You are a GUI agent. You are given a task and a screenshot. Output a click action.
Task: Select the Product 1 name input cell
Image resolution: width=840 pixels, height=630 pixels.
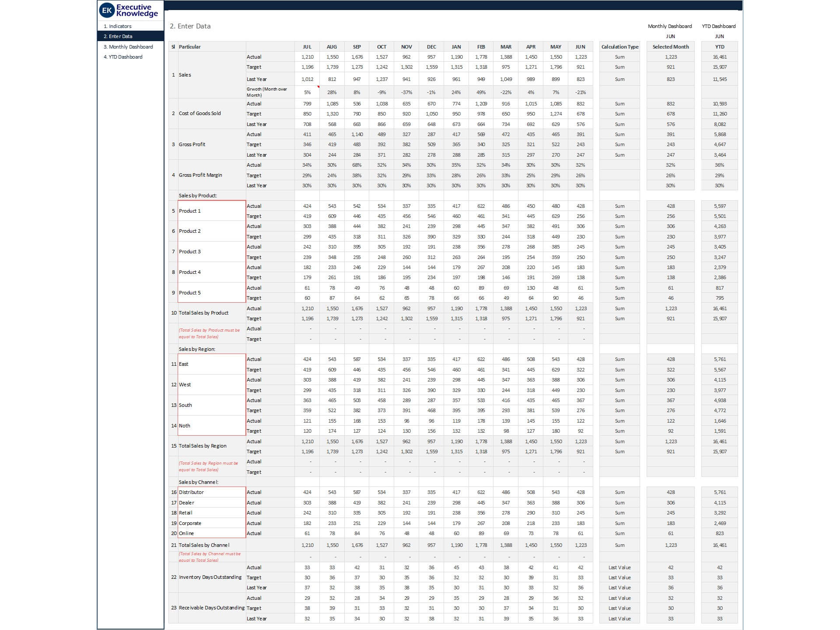coord(211,211)
